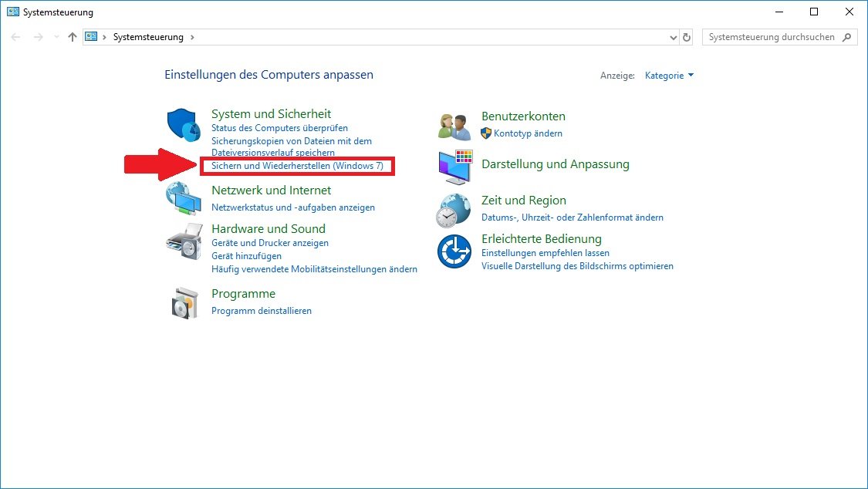Screen dimensions: 868x489
Task: Open Netzwerkstatus und -aufgaben anzeigen
Action: (x=293, y=207)
